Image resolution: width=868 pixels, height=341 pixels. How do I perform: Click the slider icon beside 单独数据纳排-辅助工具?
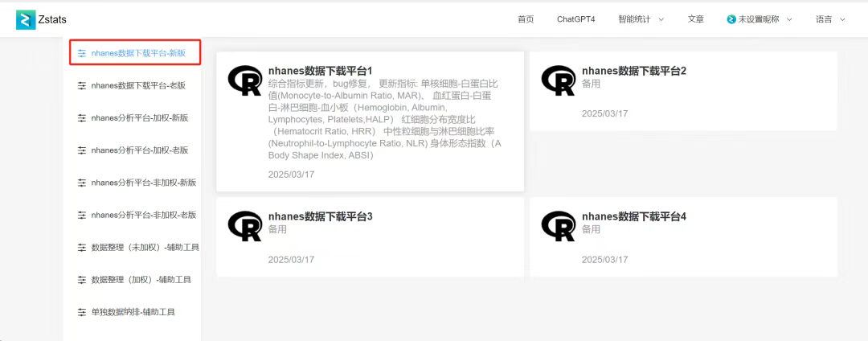click(x=82, y=312)
